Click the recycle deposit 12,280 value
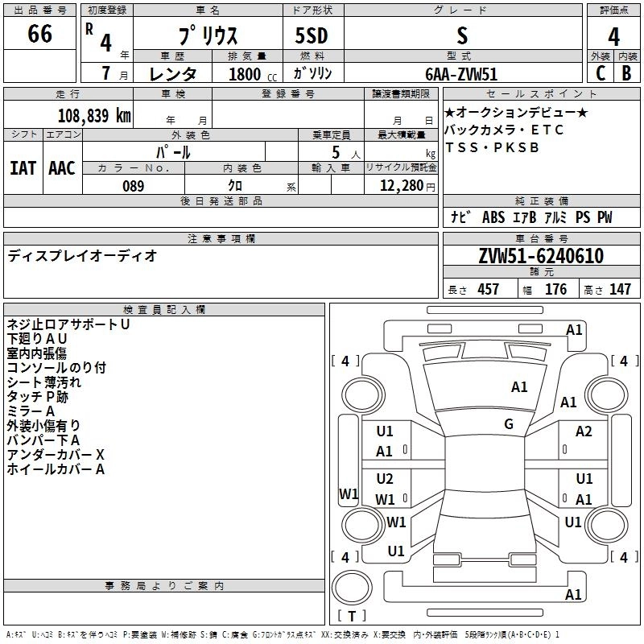The width and height of the screenshot is (644, 644). point(399,186)
